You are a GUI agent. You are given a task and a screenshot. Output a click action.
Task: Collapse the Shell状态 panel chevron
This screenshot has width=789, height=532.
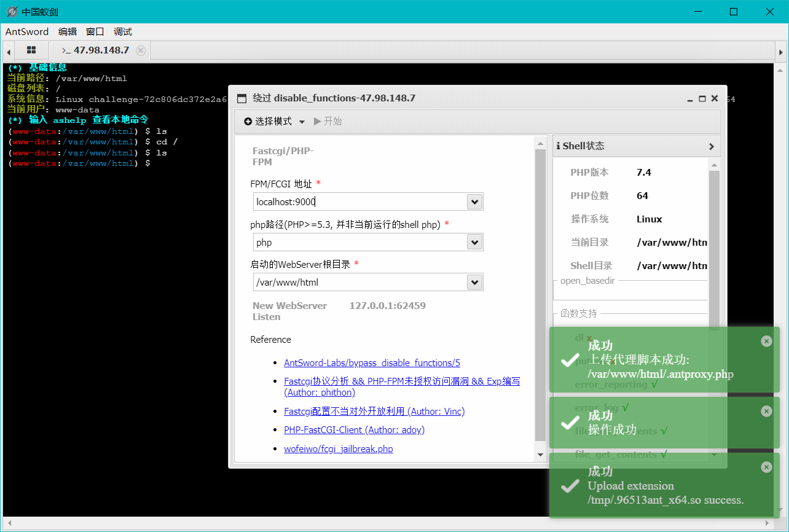click(712, 146)
